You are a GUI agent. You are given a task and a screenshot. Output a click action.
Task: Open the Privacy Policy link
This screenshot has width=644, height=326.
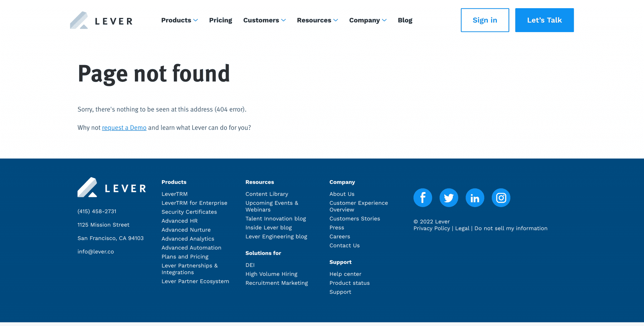point(432,228)
